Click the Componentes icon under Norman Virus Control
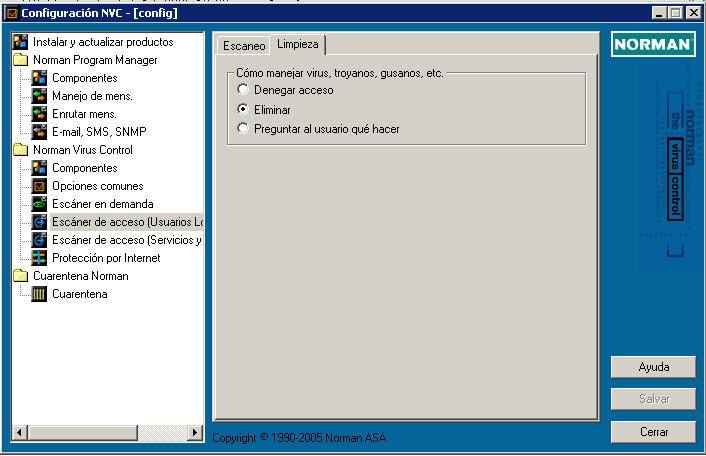The height and width of the screenshot is (456, 706). (39, 168)
